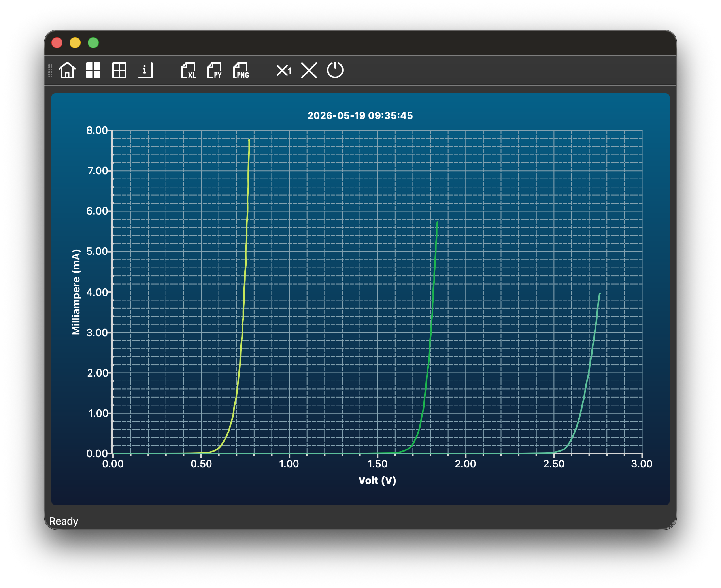The height and width of the screenshot is (588, 721).
Task: Click the Volt (V) axis label
Action: pos(377,480)
